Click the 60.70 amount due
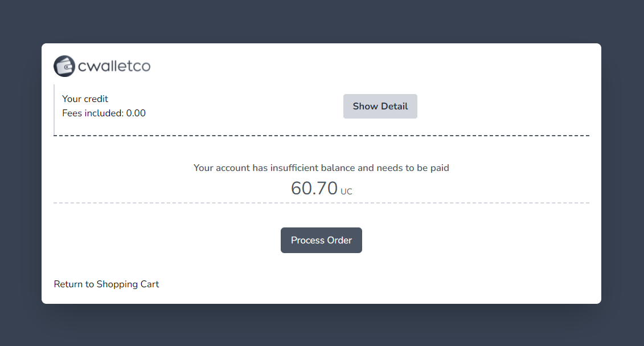This screenshot has height=346, width=644. click(314, 188)
